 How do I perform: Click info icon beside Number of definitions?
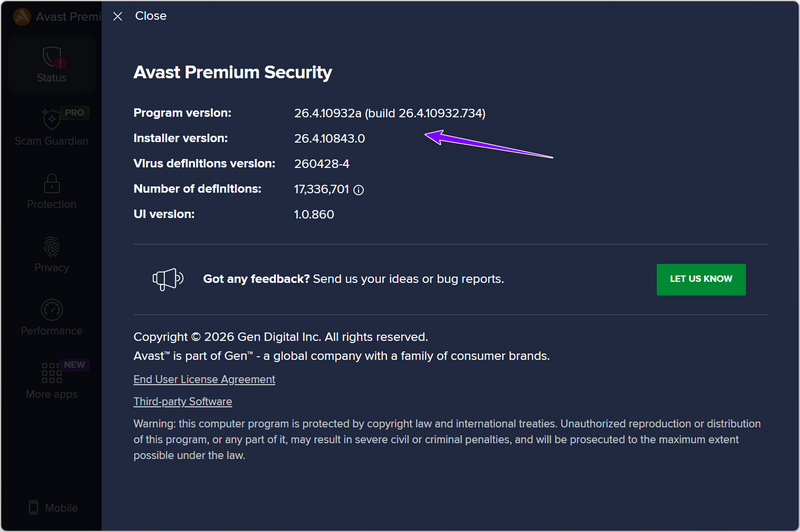click(358, 189)
